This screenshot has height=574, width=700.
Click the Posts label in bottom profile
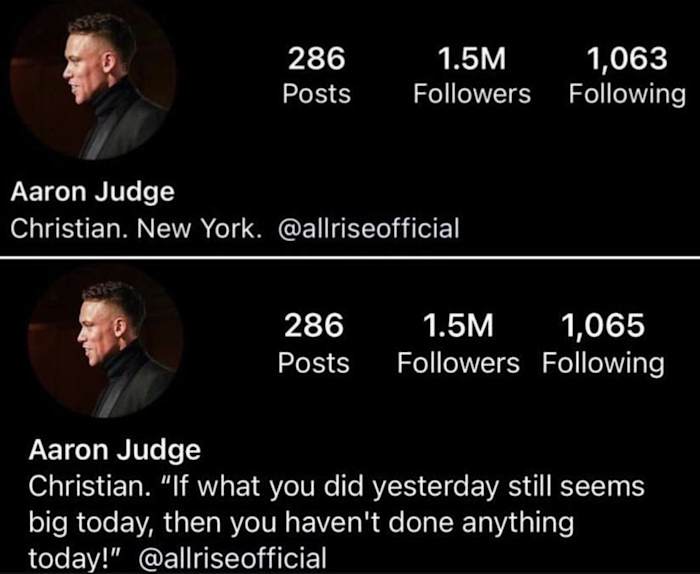click(313, 362)
